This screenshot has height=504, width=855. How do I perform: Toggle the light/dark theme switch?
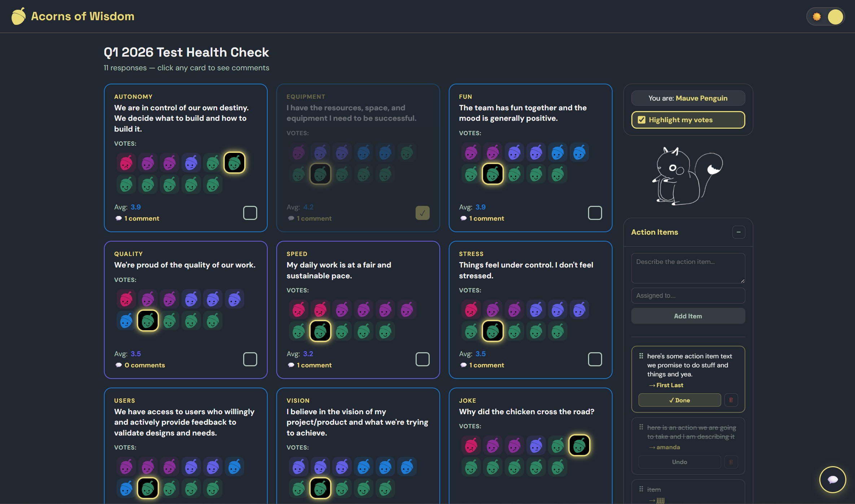click(826, 17)
